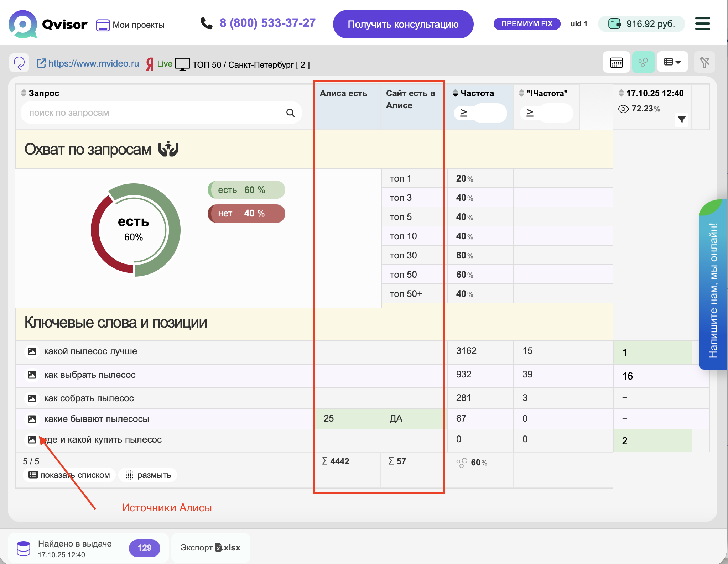Click the magnifier in query search
Screen dimensions: 728x564
pos(290,113)
